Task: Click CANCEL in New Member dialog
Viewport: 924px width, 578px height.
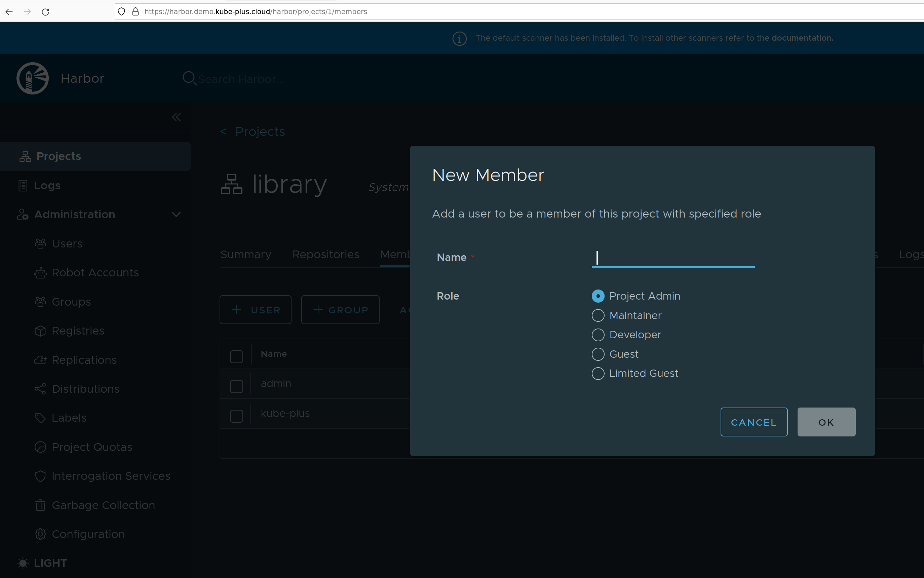Action: point(754,422)
